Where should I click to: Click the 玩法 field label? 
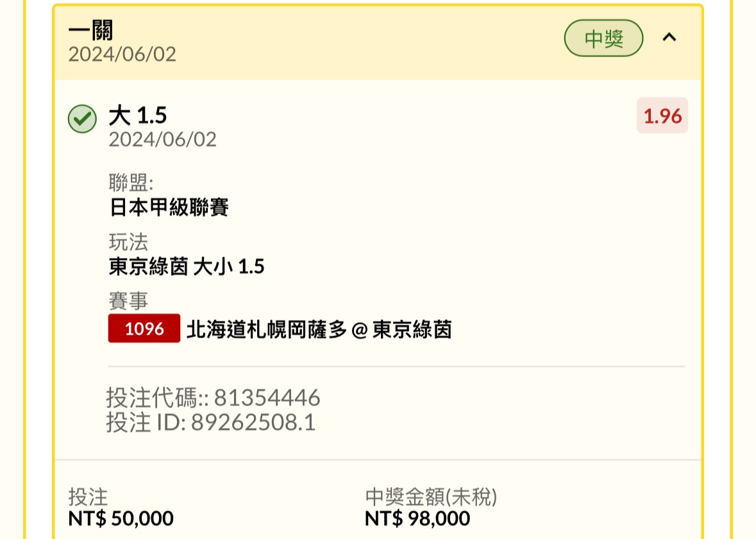click(x=128, y=242)
